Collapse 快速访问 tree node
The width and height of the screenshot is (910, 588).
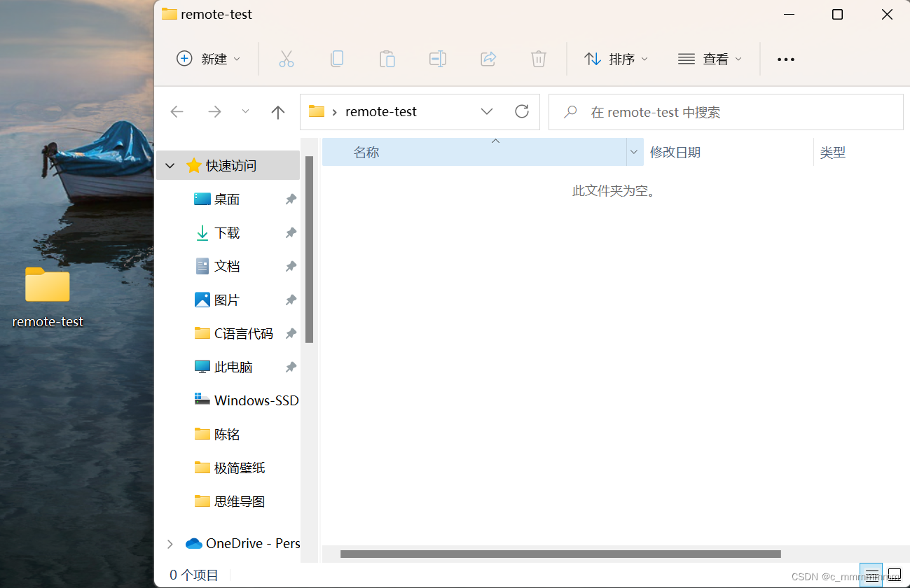pyautogui.click(x=170, y=166)
